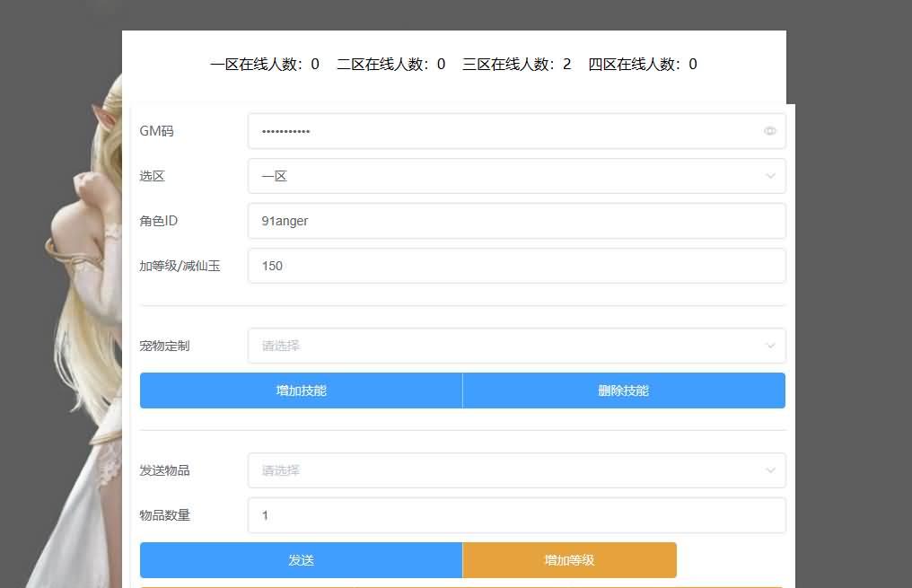
Task: Click the blue 发送 button
Action: pyautogui.click(x=301, y=560)
